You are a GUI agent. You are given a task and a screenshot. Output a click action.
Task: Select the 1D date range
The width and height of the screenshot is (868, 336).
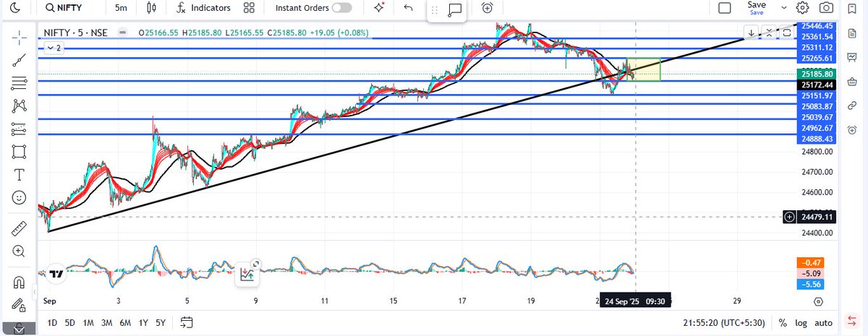point(51,322)
